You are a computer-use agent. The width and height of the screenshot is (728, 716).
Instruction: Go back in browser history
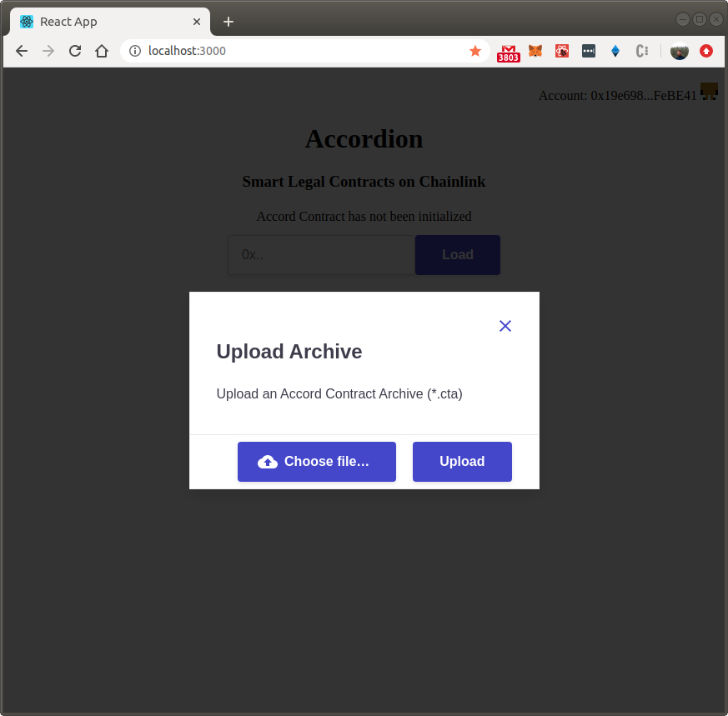22,51
